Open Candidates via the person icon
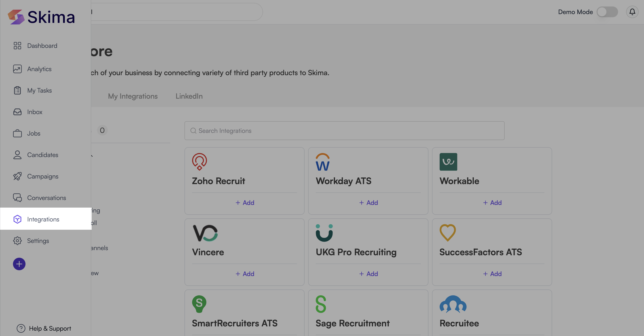Screen dimensions: 644x336 17,155
